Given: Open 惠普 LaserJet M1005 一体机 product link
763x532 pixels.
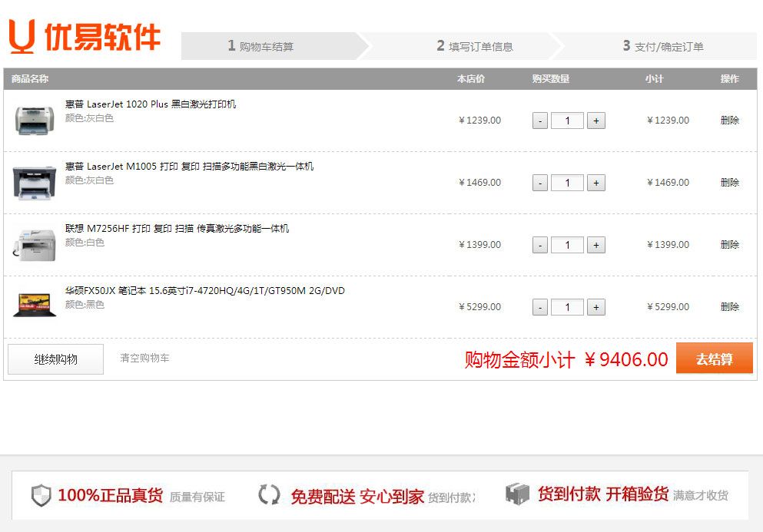Looking at the screenshot, I should coord(189,167).
